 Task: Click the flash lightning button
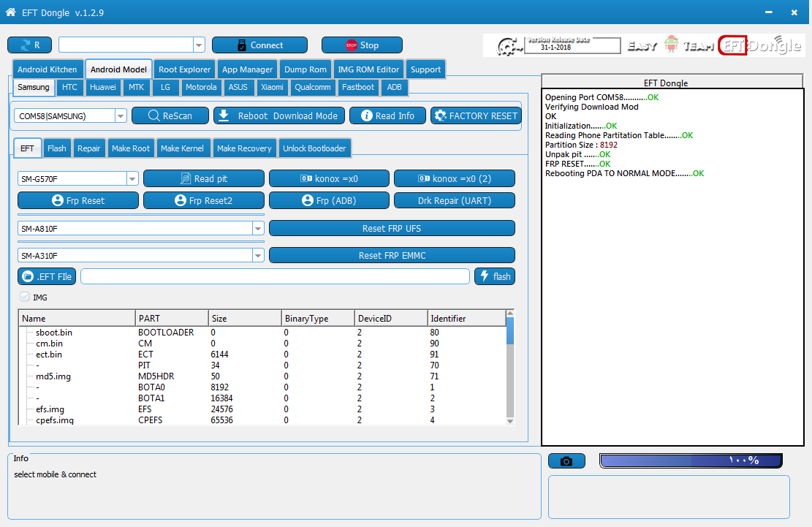495,276
